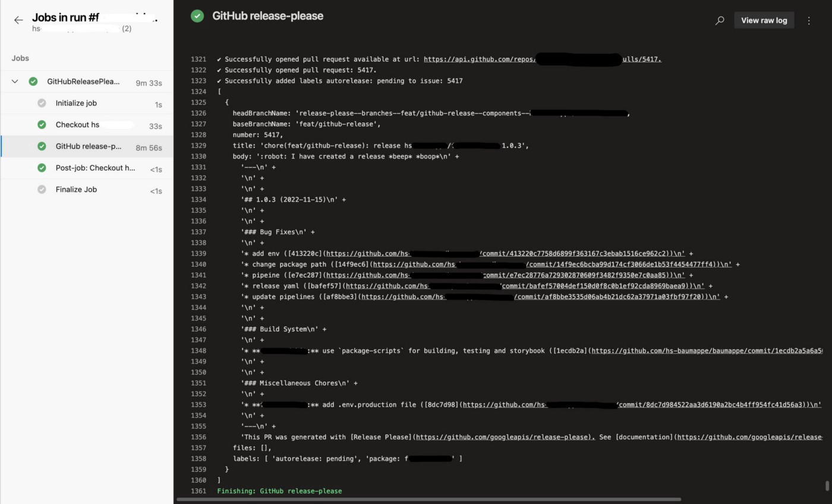832x504 pixels.
Task: Click line number 1361
Action: [198, 491]
